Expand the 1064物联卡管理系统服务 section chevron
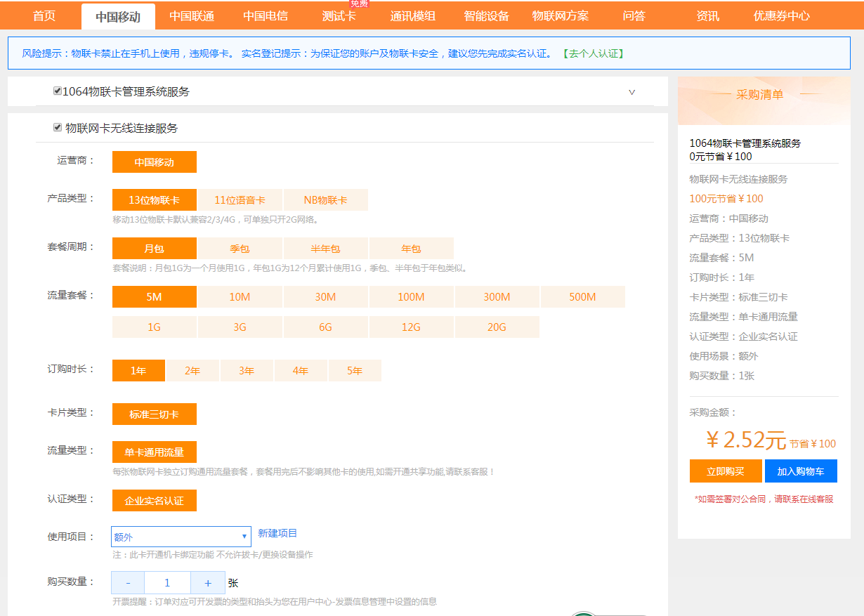 tap(631, 92)
